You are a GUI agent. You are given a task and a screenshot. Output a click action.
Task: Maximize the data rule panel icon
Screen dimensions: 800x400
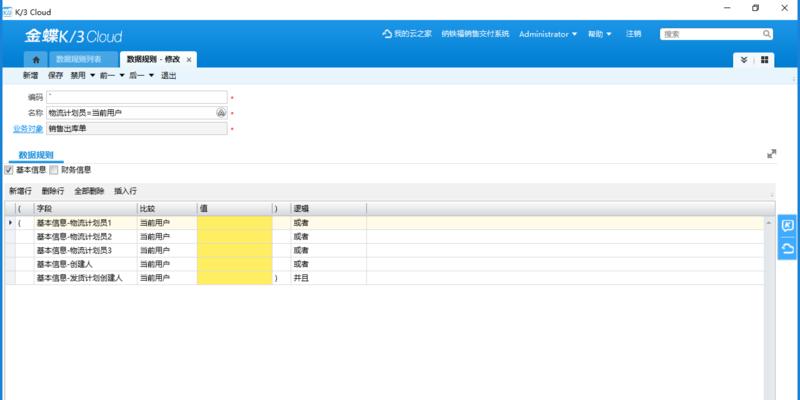pyautogui.click(x=771, y=154)
